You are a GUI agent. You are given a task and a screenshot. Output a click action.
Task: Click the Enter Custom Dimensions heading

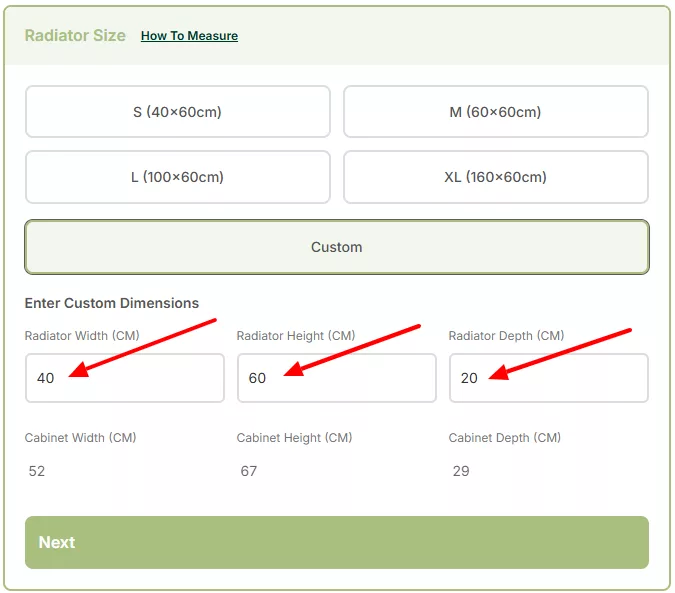(111, 303)
